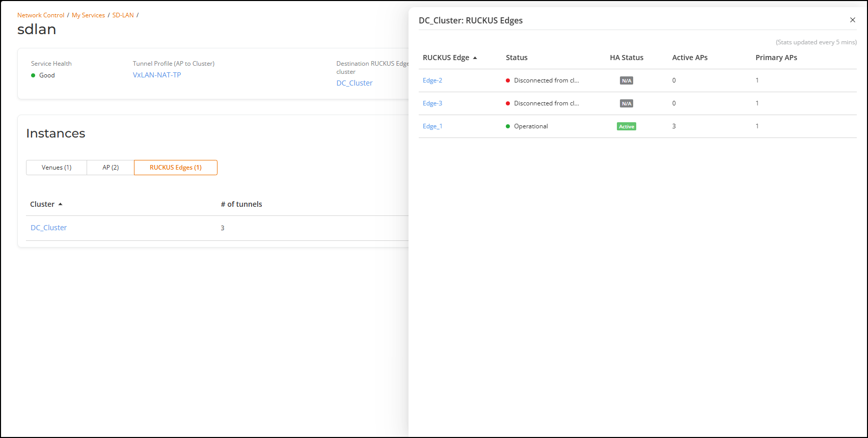Viewport: 868px width, 438px height.
Task: Sort the Cluster column in Instances
Action: tap(60, 204)
